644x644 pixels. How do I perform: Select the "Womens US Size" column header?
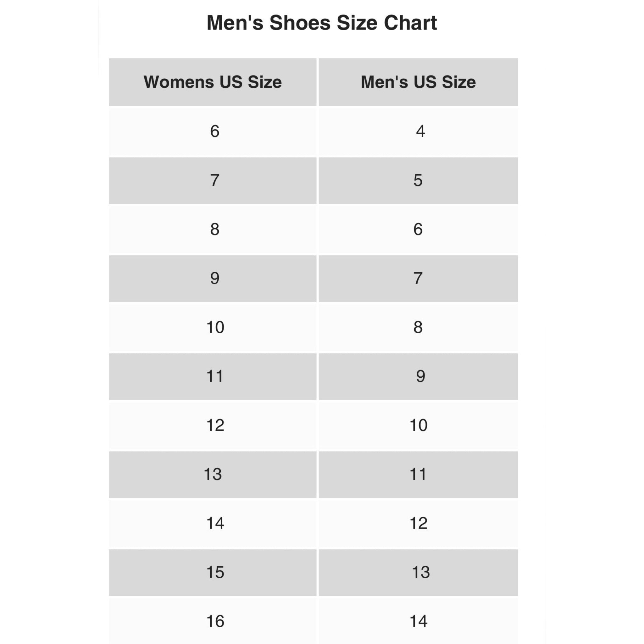click(x=212, y=82)
